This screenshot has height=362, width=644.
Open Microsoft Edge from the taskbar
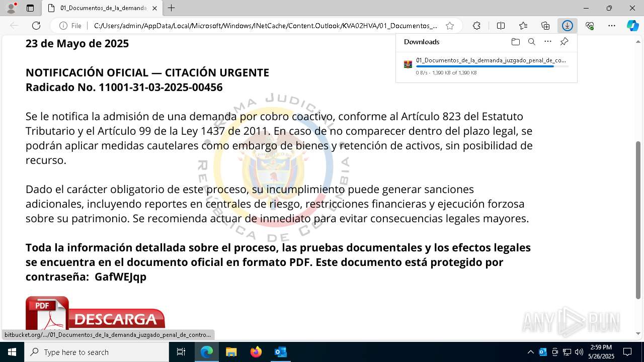[x=207, y=352]
